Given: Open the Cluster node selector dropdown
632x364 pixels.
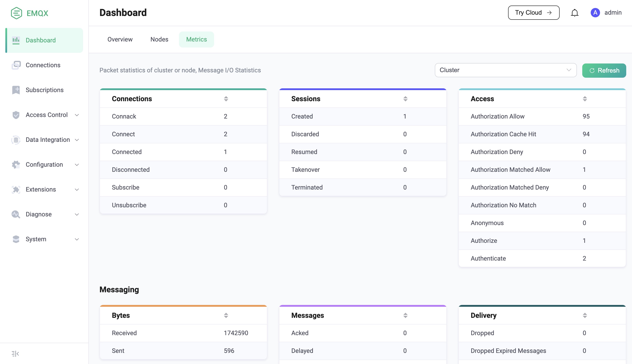Looking at the screenshot, I should tap(505, 70).
